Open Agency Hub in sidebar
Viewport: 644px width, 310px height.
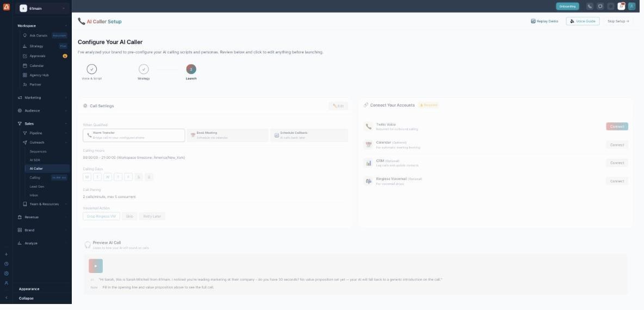(x=45, y=75)
